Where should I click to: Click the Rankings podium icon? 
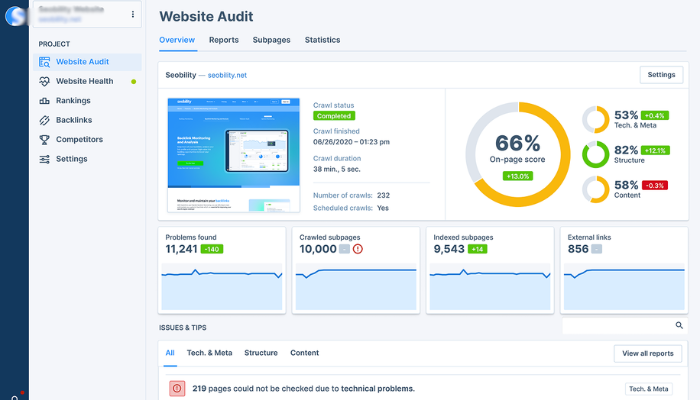(44, 101)
